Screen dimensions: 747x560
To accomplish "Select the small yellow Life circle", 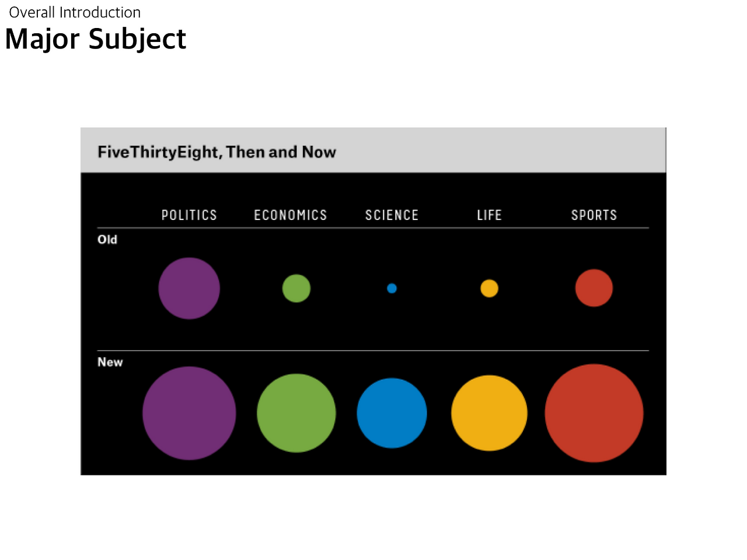I will [489, 288].
